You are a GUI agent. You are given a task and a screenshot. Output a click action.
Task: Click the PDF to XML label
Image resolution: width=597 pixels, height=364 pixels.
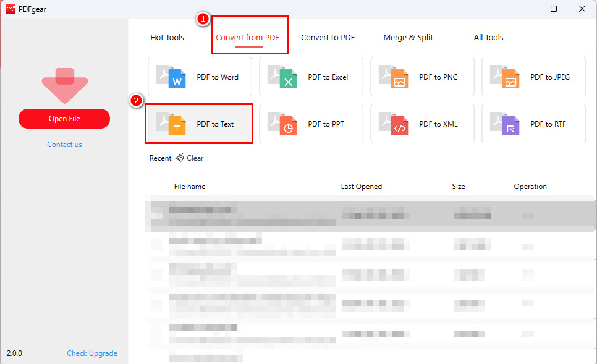(438, 124)
